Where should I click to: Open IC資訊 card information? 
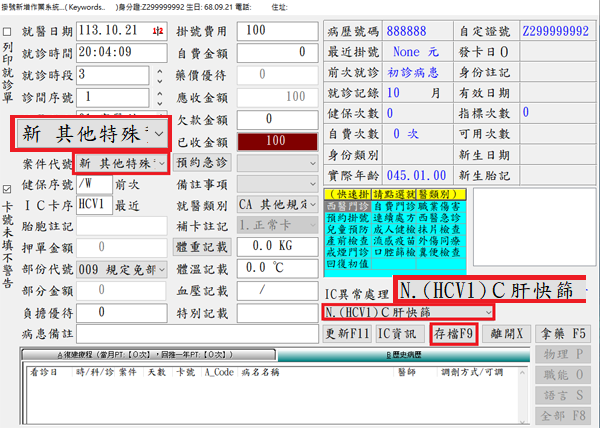pyautogui.click(x=401, y=334)
